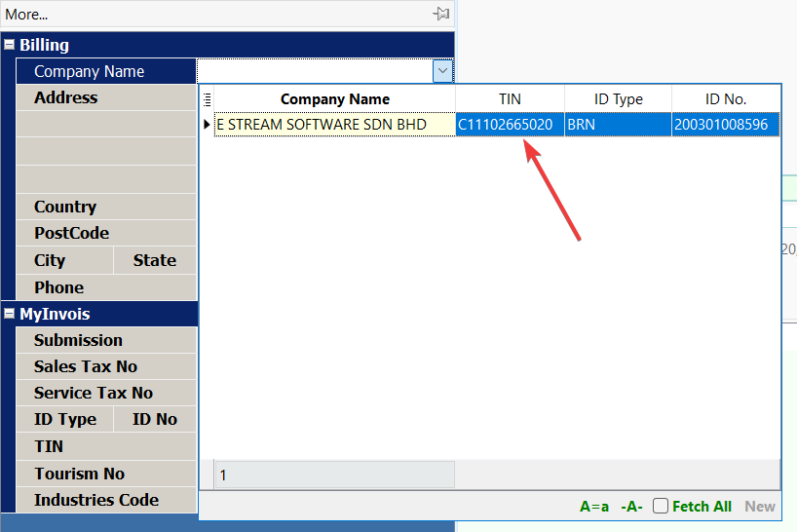Toggle the -A- partial match option
This screenshot has height=532, width=797.
631,507
